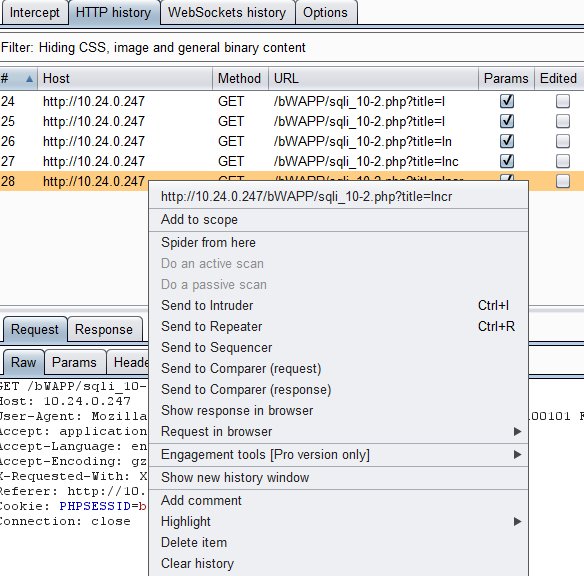Toggle Params checkbox for request 25
This screenshot has width=584, height=576.
pos(507,121)
